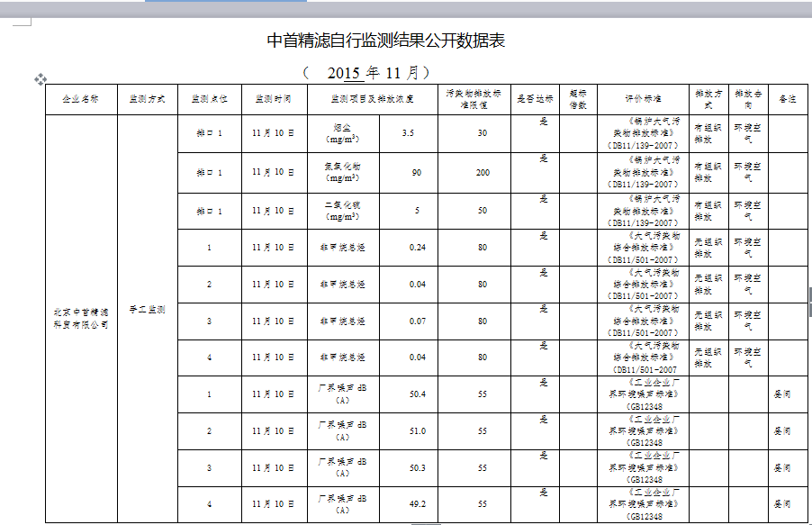Select the 监测点位 header cell

(x=209, y=99)
